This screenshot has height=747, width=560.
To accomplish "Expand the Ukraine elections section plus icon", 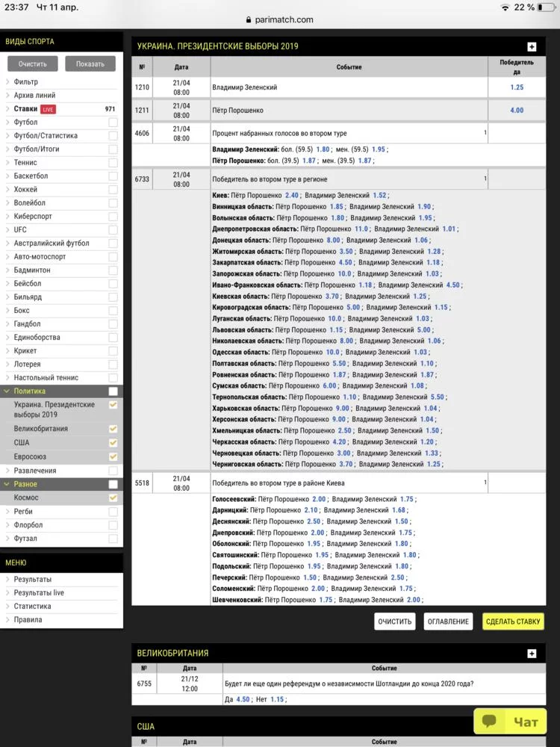I will click(532, 46).
